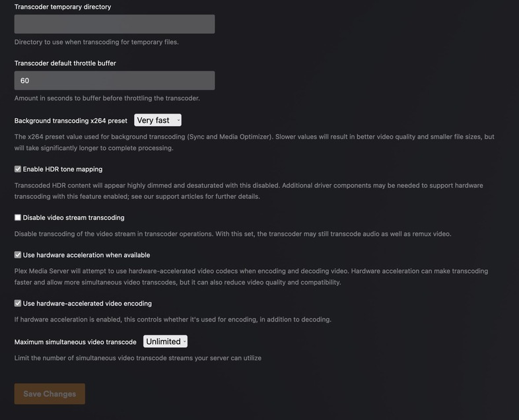Screen dimensions: 519x420
Task: Click the 'Disable video stream transcoding' label text
Action: [x=73, y=217]
